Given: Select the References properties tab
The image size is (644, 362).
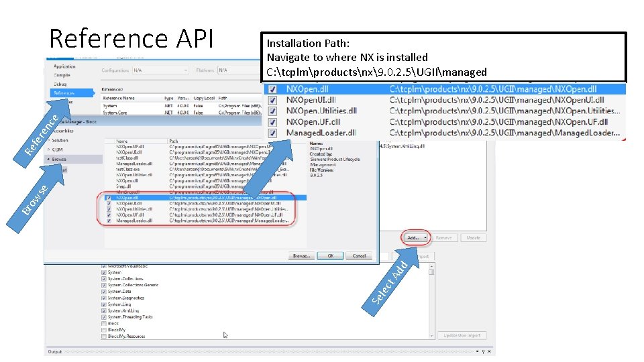Looking at the screenshot, I should coord(72,93).
